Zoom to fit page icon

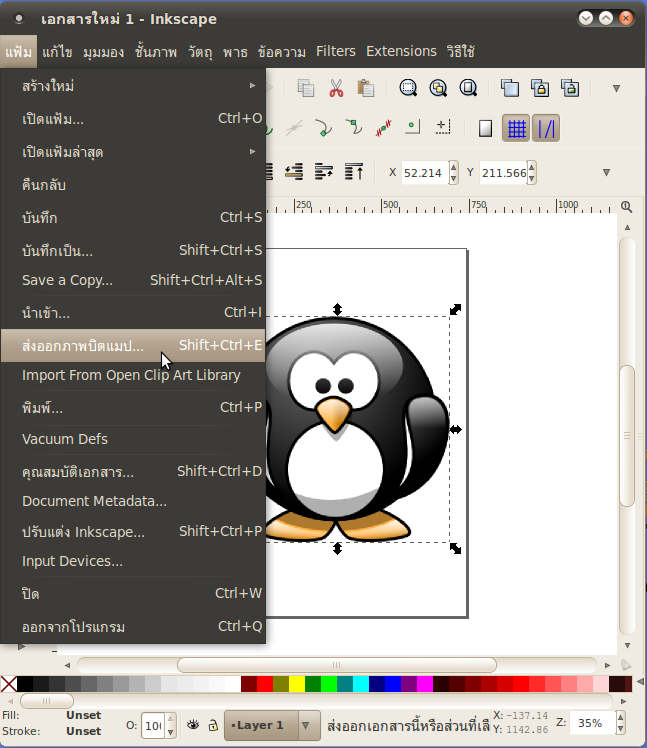click(x=468, y=88)
